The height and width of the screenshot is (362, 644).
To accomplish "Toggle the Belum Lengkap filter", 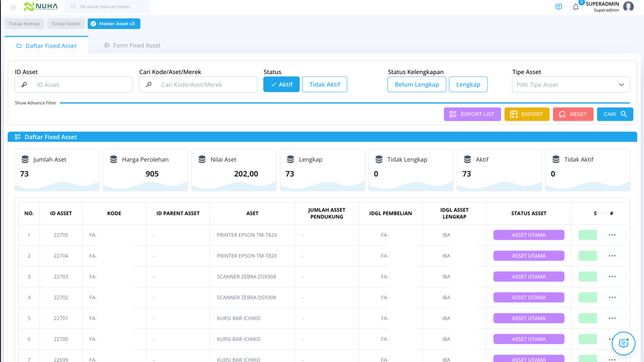I will [417, 84].
